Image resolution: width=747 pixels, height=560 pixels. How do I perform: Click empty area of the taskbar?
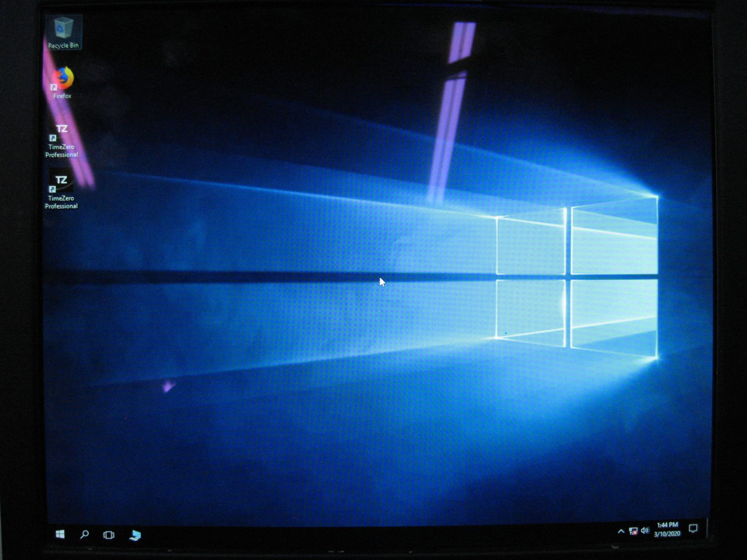365,534
